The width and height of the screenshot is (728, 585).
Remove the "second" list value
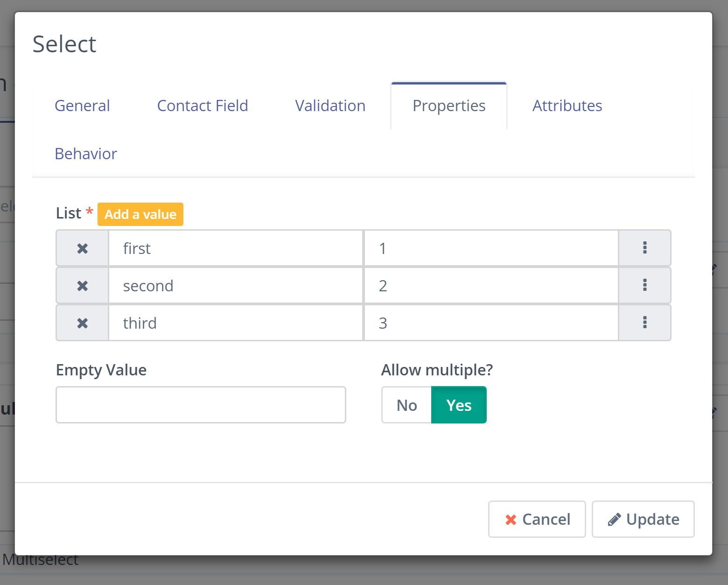82,285
